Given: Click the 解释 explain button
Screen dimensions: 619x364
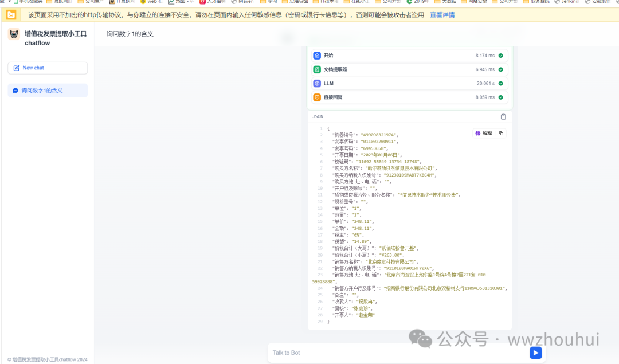Looking at the screenshot, I should pyautogui.click(x=484, y=133).
